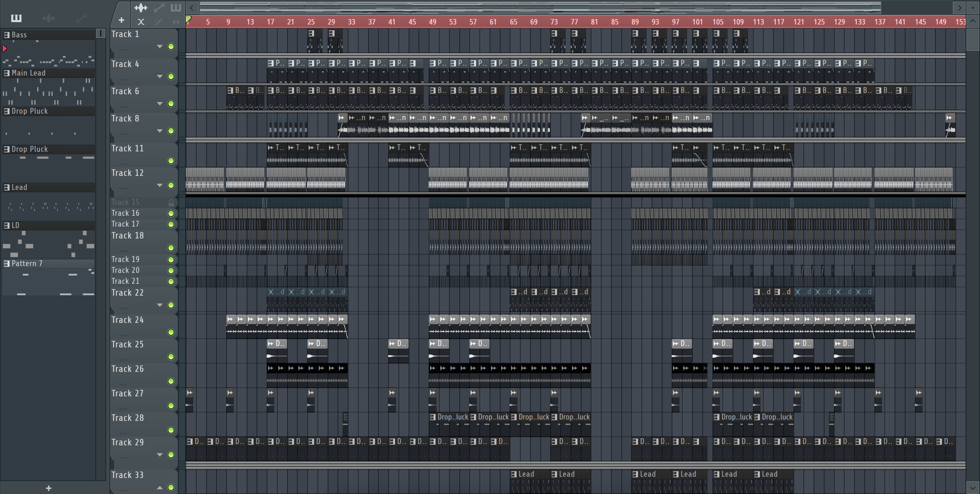Screen dimensions: 980x494
Task: Click the green song-start marker at bar 1
Action: point(188,19)
